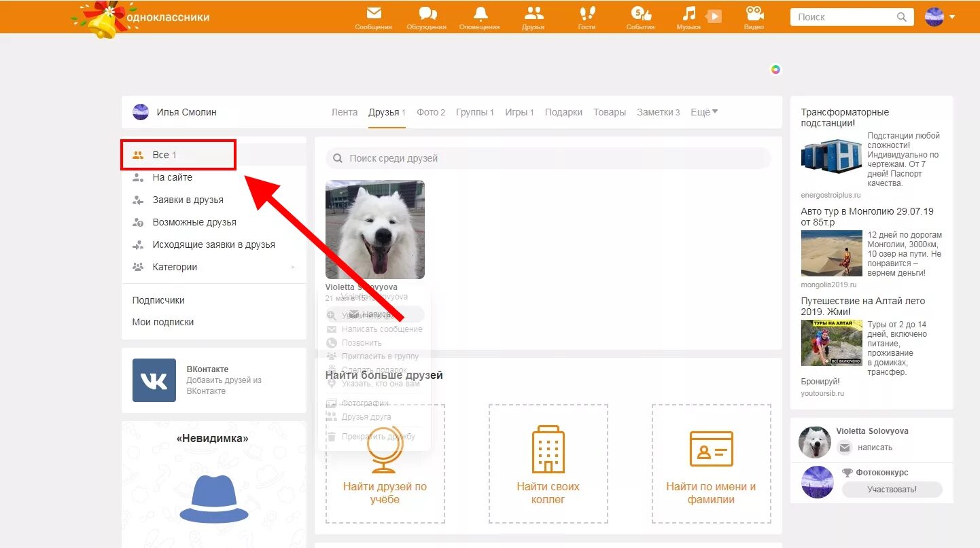
Task: Open Violetta Solovyova in the right panel
Action: coord(872,431)
